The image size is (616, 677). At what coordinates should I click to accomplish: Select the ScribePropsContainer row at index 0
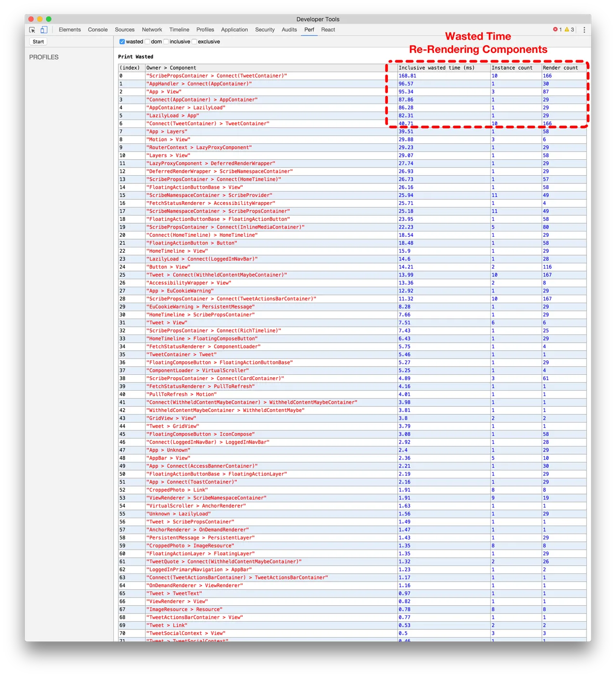coord(217,76)
